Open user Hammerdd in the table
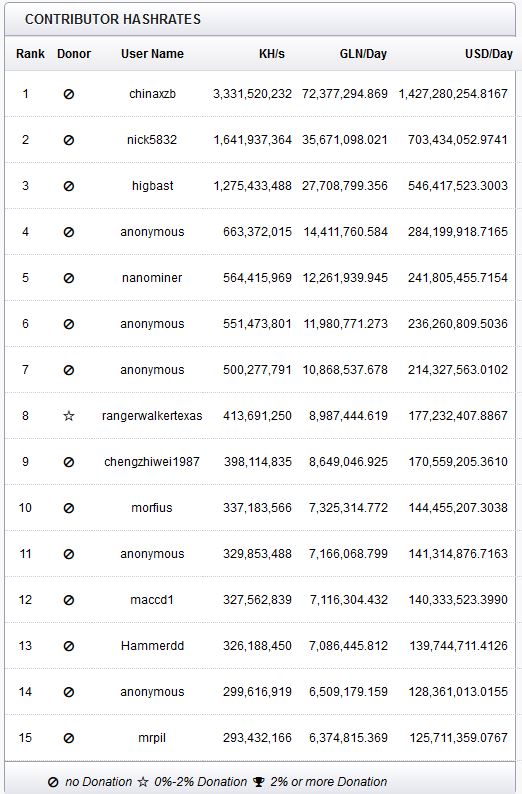The width and height of the screenshot is (522, 794). [x=152, y=646]
